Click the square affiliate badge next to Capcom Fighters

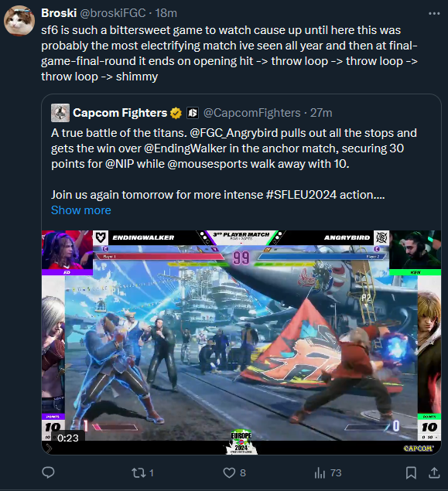pyautogui.click(x=193, y=113)
